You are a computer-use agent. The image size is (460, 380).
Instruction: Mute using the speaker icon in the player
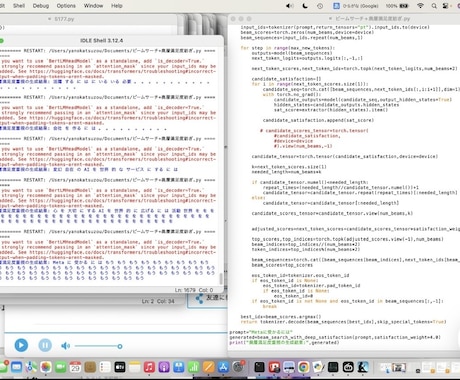[x=65, y=346]
